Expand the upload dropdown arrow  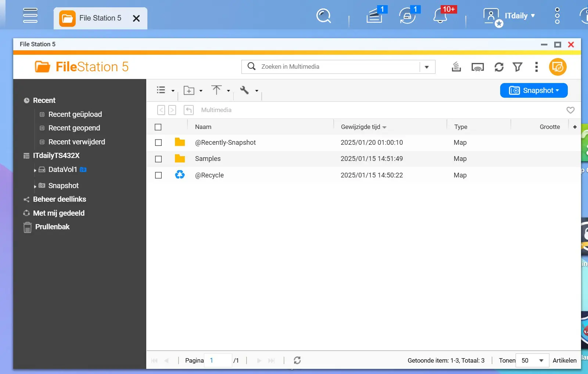(x=228, y=91)
